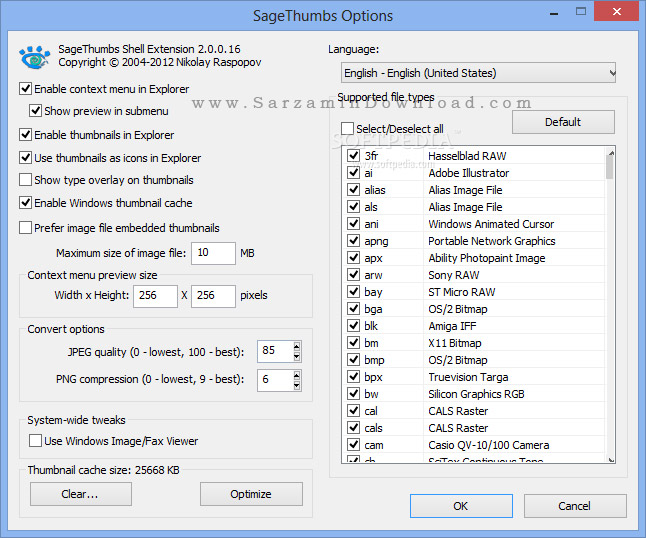Select the Truevision Targa description
Image resolution: width=646 pixels, height=538 pixels.
pyautogui.click(x=468, y=377)
